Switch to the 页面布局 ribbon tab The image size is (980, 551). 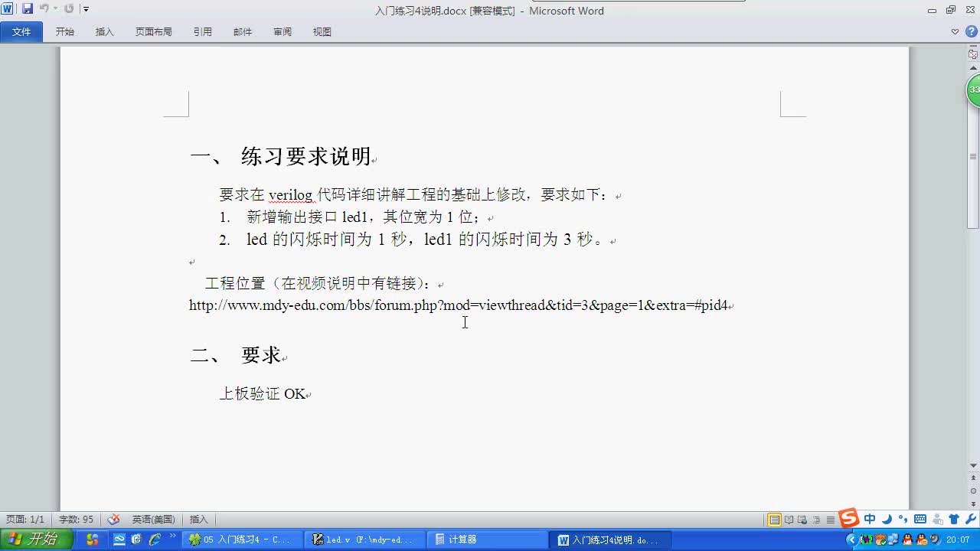[154, 32]
